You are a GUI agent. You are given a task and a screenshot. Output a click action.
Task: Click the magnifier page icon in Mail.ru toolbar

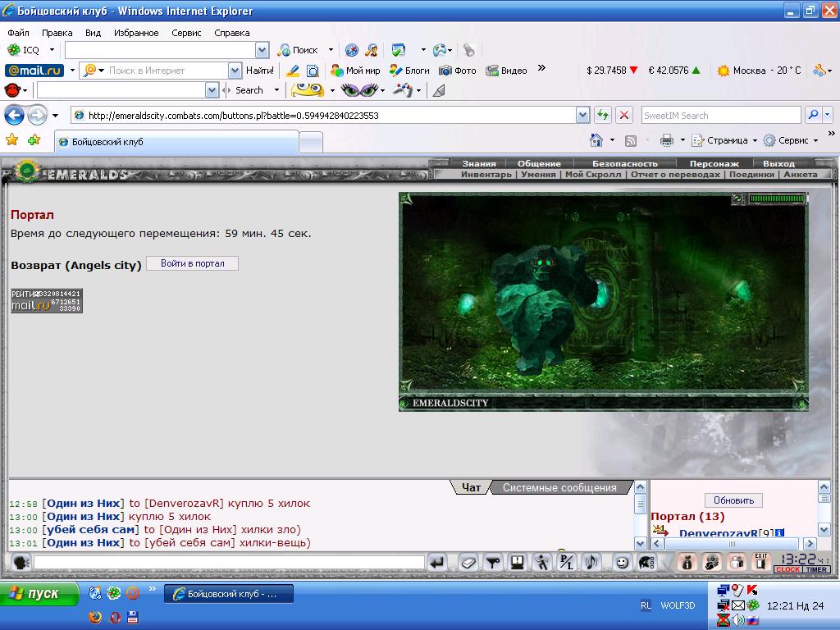click(x=313, y=71)
